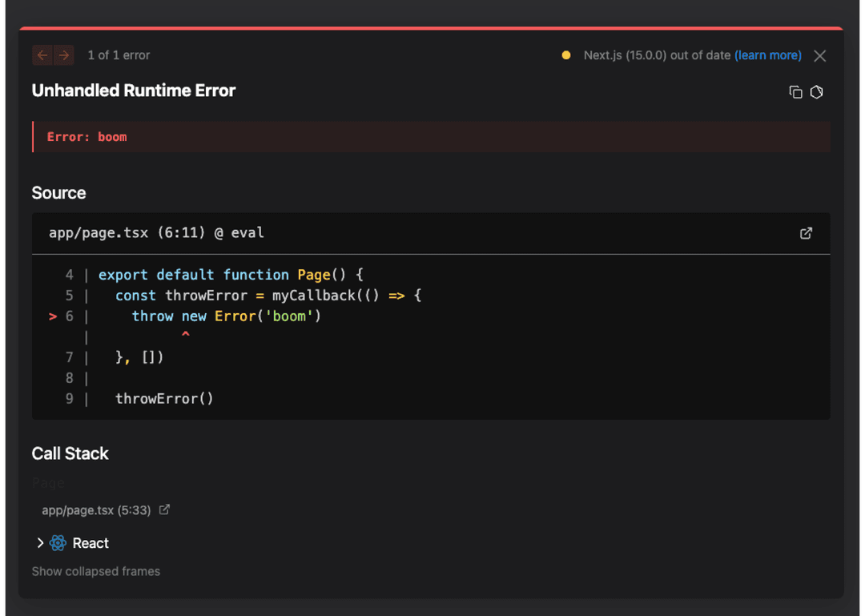Expand the React frames with the chevron

coord(40,543)
